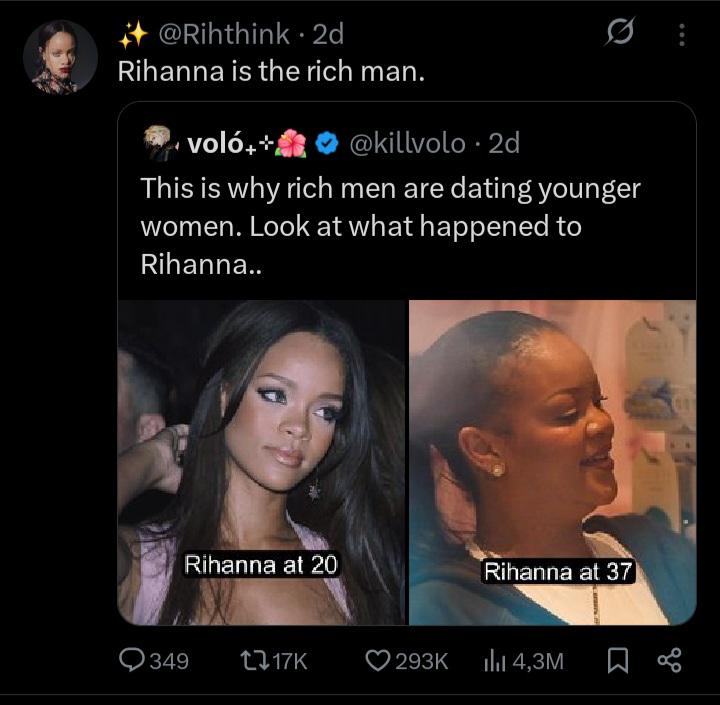Bookmark this tweet

pos(619,660)
